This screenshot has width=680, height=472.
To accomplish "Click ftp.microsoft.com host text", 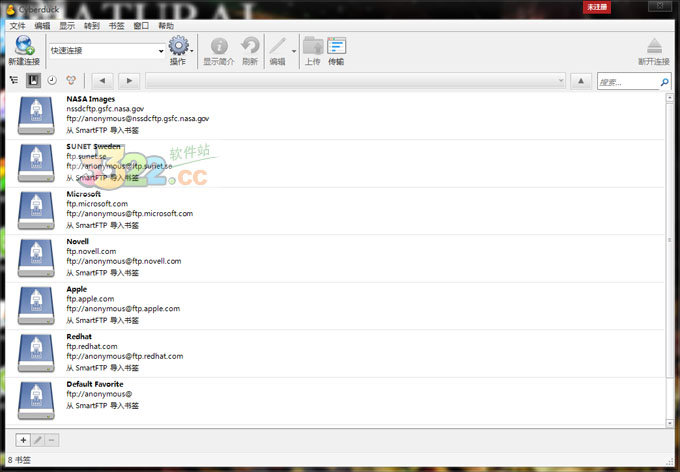I will click(97, 204).
